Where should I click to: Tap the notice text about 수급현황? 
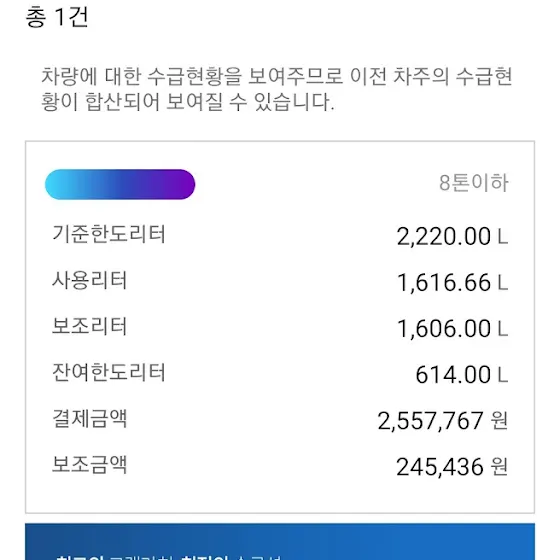pos(277,89)
